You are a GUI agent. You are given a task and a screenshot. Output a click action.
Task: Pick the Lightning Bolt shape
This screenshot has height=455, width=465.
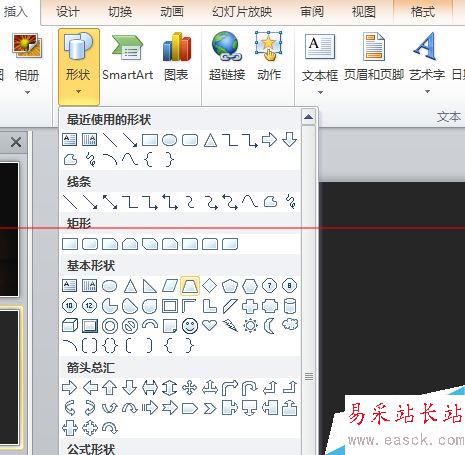point(230,326)
